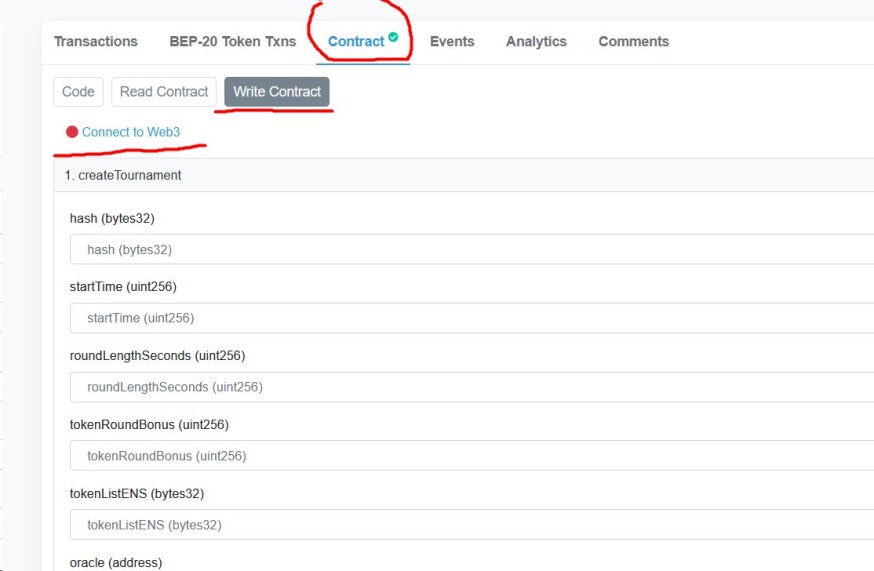Focus the hash (bytes32) input field
This screenshot has width=874, height=571.
tap(472, 249)
